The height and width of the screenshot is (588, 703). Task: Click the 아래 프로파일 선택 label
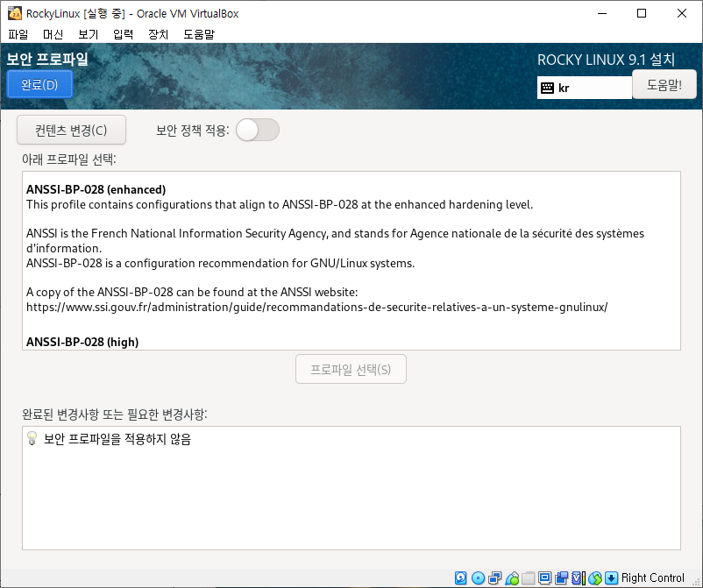click(x=69, y=159)
